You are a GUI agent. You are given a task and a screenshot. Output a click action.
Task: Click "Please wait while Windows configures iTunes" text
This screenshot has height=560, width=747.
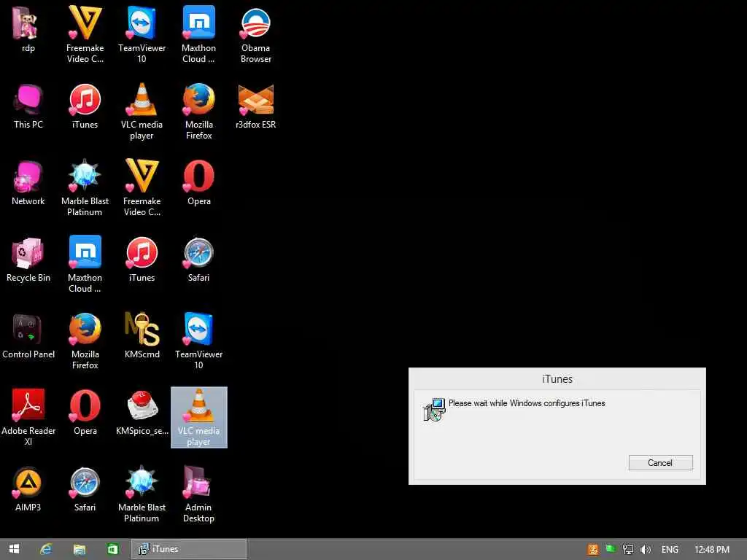pyautogui.click(x=527, y=403)
